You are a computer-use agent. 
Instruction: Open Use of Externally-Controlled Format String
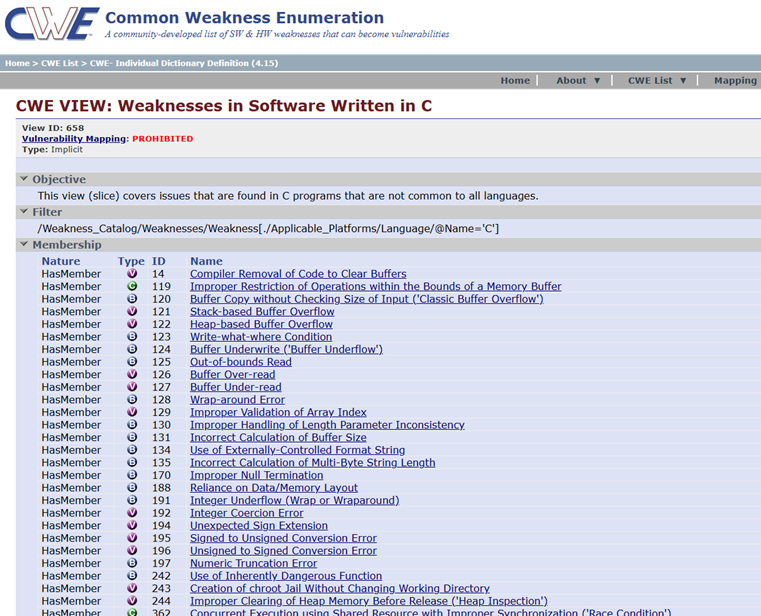click(298, 450)
